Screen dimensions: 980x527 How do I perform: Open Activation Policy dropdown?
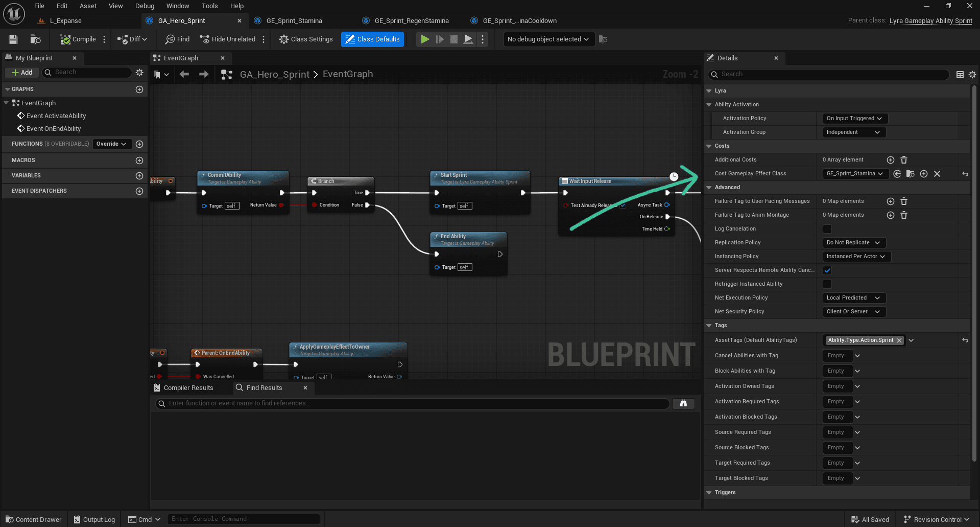coord(855,119)
